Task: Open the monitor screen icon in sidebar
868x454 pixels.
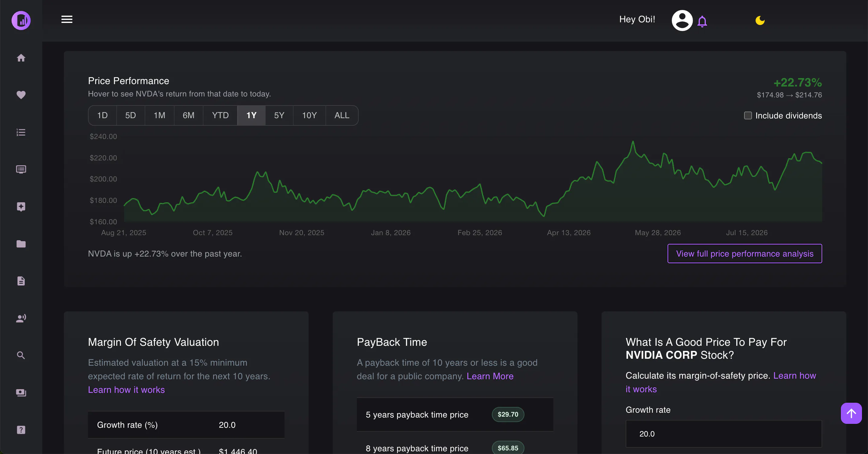Action: click(x=21, y=169)
